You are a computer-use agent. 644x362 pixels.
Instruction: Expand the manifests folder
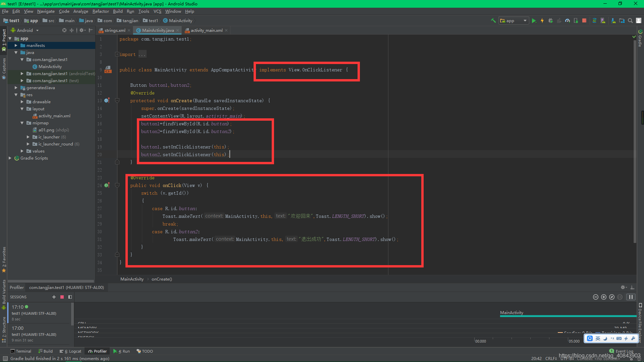click(x=16, y=46)
